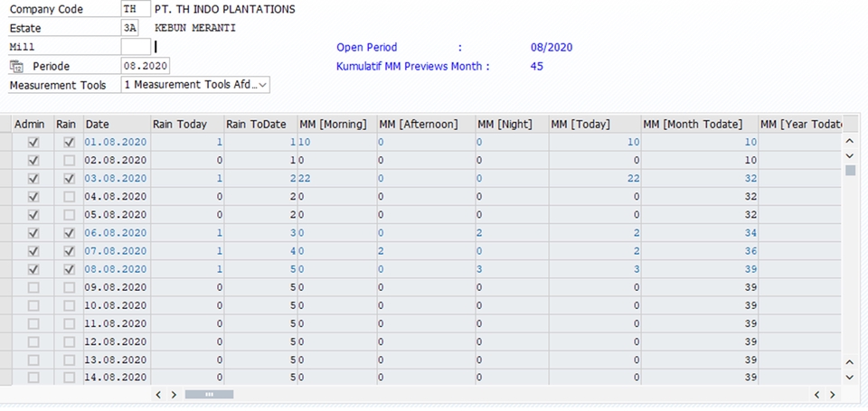The width and height of the screenshot is (868, 411).
Task: Click the Rain ToDate column header
Action: pos(260,125)
